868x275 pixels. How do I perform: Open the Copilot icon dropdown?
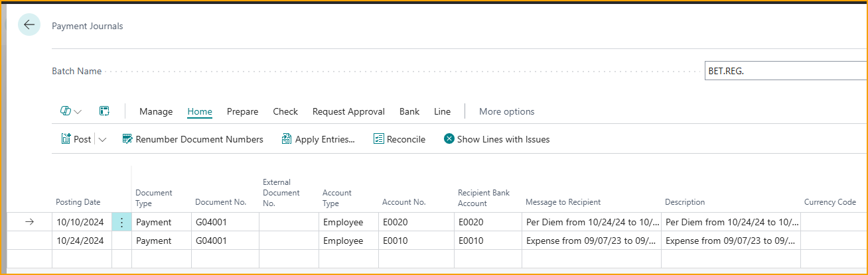coord(71,111)
